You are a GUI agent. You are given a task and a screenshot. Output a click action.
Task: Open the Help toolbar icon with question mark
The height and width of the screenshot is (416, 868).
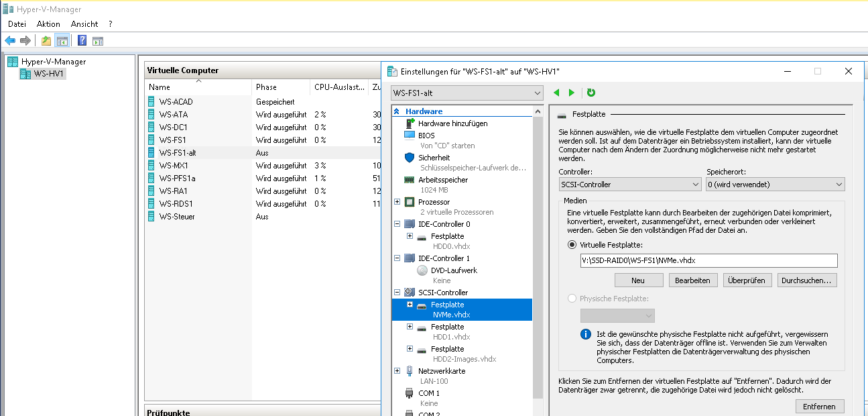(x=82, y=40)
